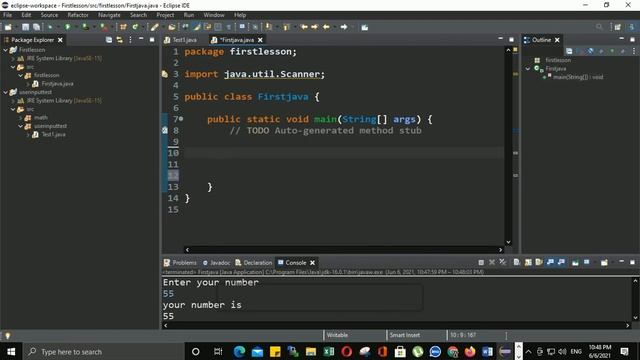640x360 pixels.
Task: Collapse the Firstlesson project node
Action: coord(6,50)
